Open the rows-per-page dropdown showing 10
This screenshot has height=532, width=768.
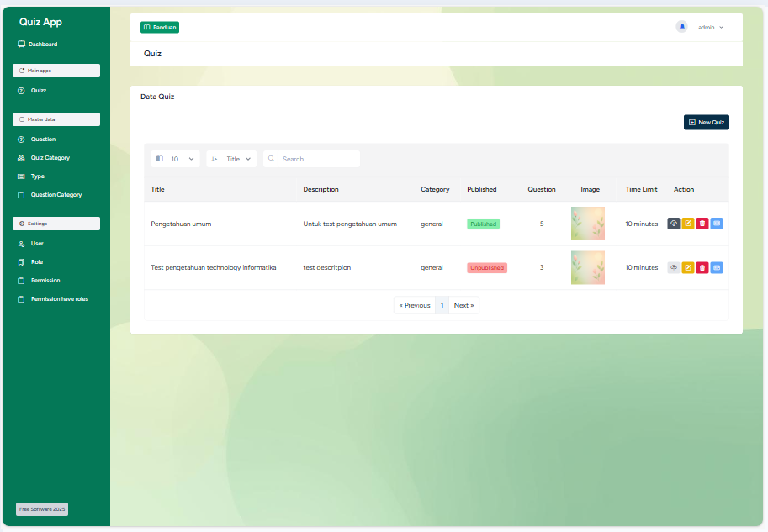pos(175,159)
